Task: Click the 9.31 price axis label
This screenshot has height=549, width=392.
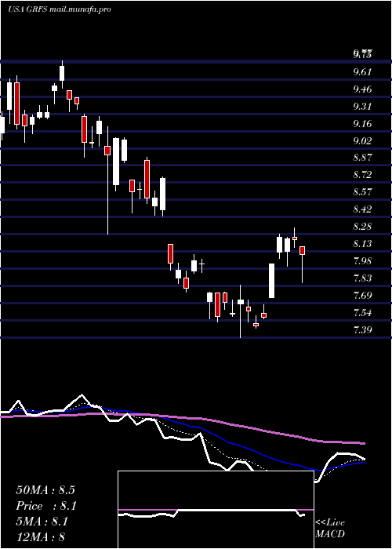Action: coord(362,107)
